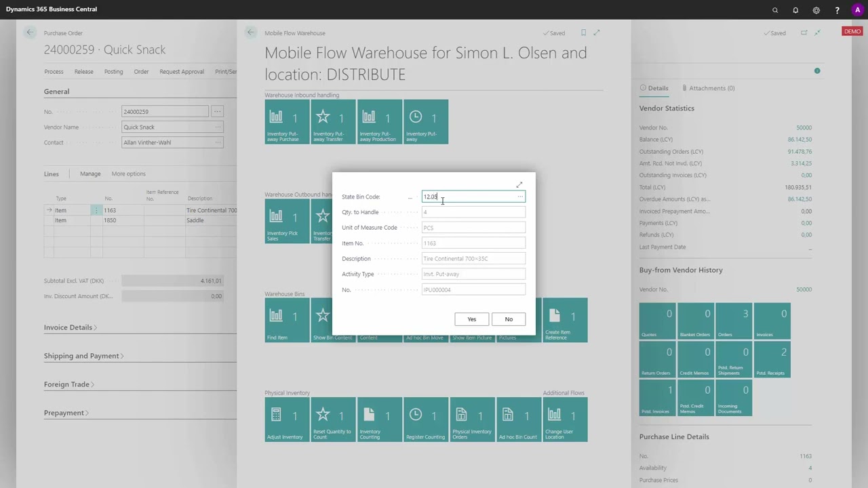Open Vendor No. 50000 link in Vendor Statistics
This screenshot has height=488, width=868.
tap(804, 127)
